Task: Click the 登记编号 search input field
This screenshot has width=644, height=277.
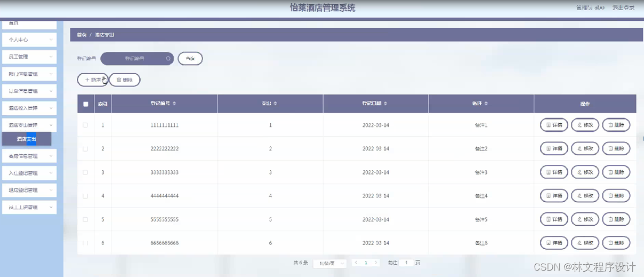Action: coord(137,59)
